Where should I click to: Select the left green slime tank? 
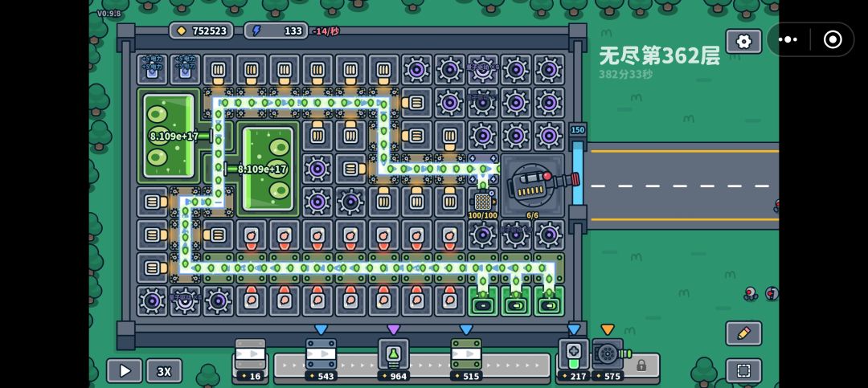point(169,136)
